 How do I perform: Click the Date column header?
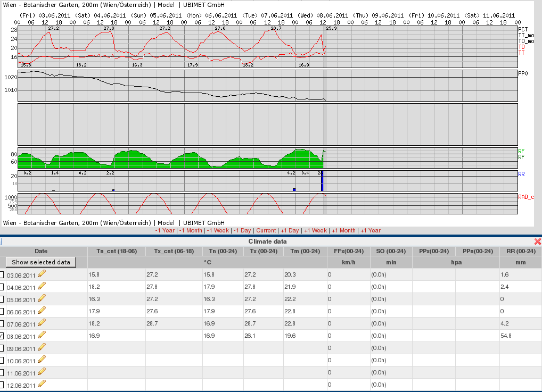(x=41, y=251)
